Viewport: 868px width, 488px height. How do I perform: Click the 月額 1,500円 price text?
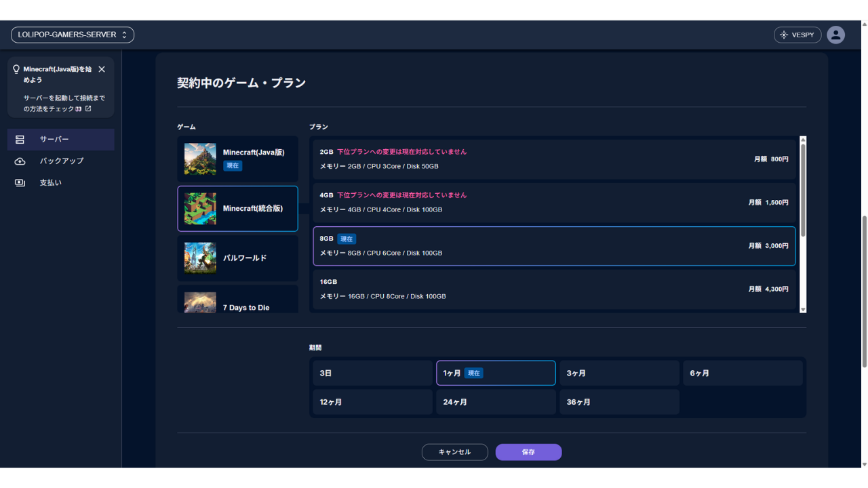tap(768, 203)
